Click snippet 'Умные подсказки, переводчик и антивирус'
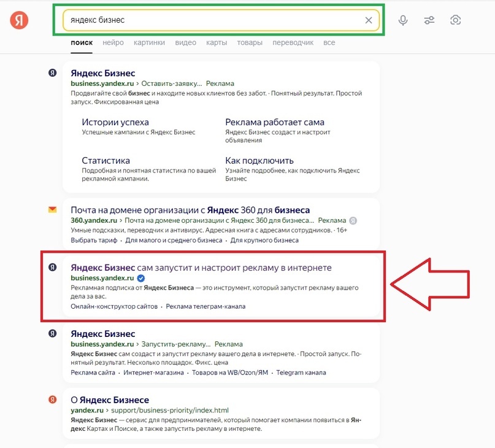The height and width of the screenshot is (448, 495). pyautogui.click(x=137, y=230)
